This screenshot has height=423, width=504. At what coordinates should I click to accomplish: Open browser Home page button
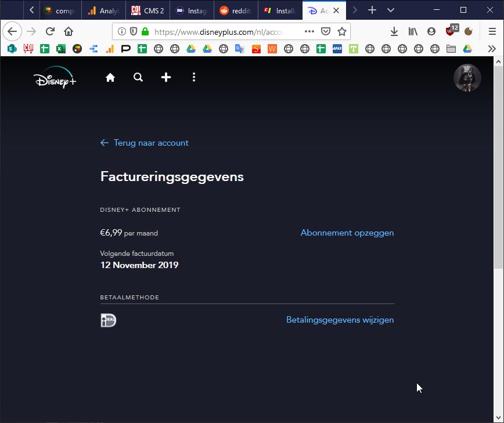click(69, 31)
